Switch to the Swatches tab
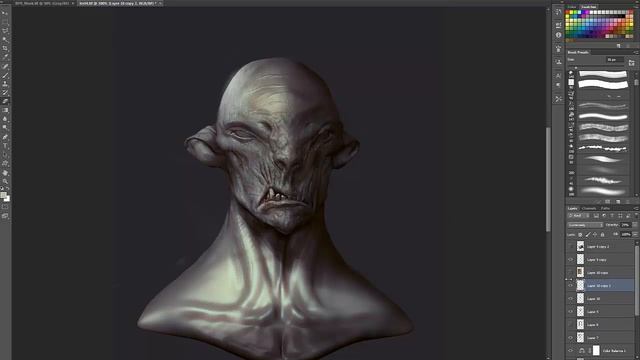 point(589,7)
